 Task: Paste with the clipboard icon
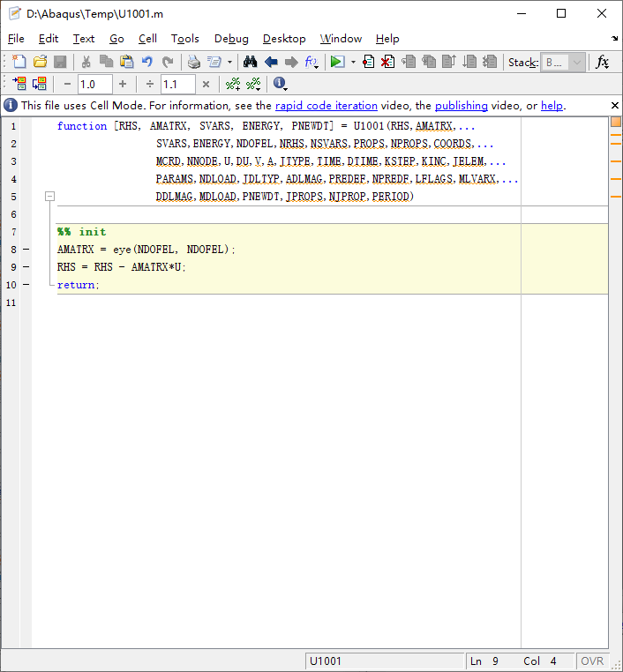126,62
